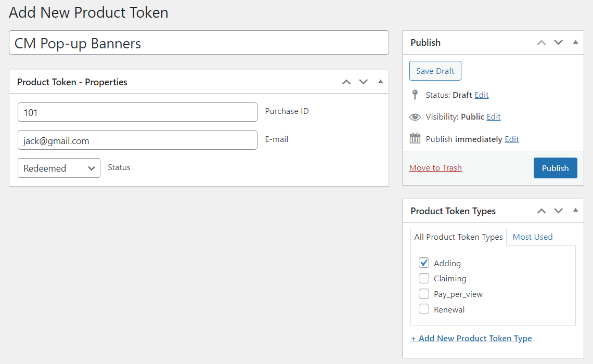Move Product Token Properties panel up

click(x=346, y=82)
